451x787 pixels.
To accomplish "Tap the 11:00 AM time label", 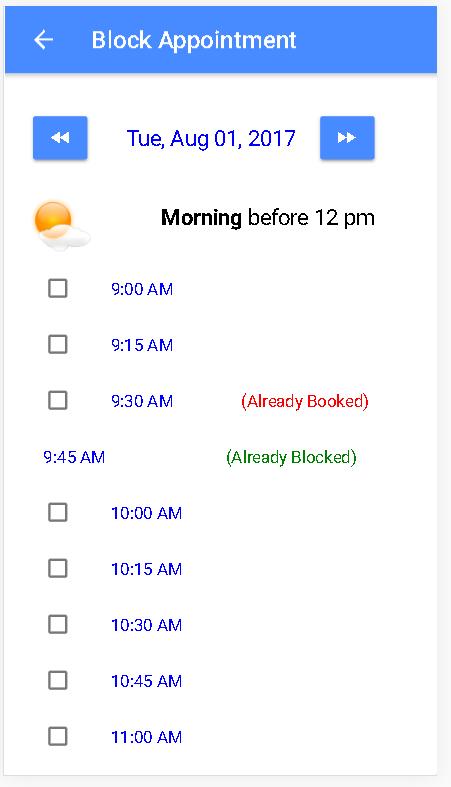I will pyautogui.click(x=146, y=737).
